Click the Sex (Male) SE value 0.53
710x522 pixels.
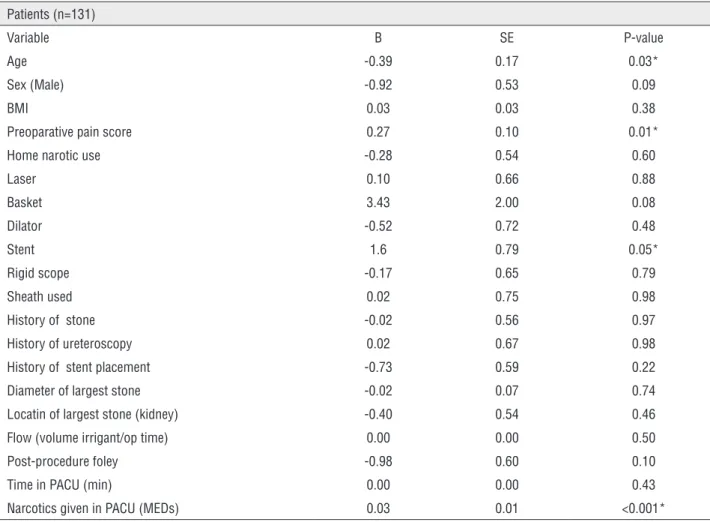pyautogui.click(x=507, y=85)
